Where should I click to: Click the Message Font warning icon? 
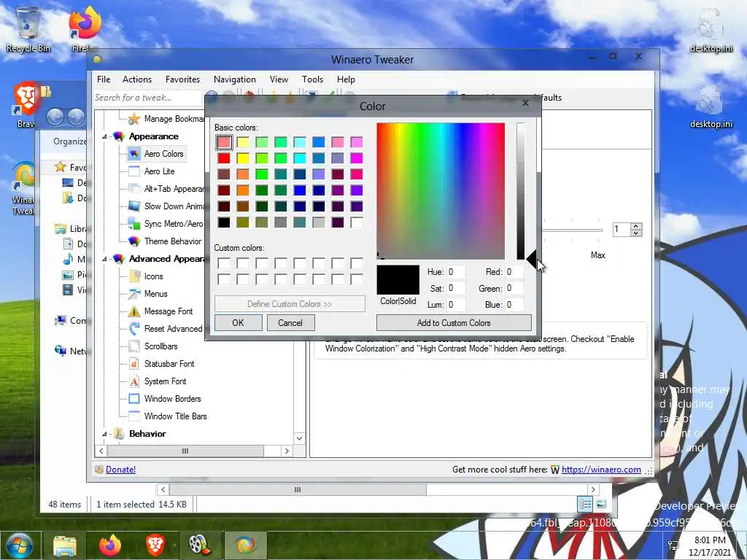(x=134, y=311)
